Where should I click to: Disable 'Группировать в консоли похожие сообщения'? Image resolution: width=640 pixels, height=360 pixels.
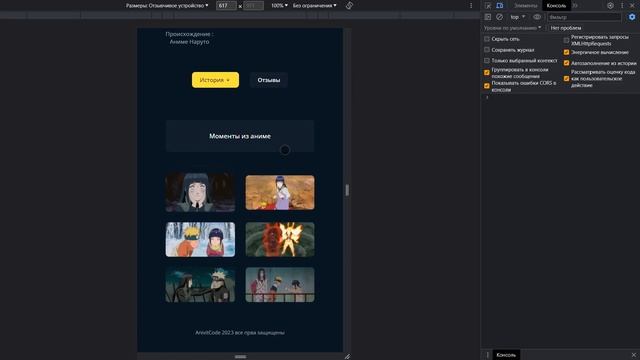coord(487,73)
